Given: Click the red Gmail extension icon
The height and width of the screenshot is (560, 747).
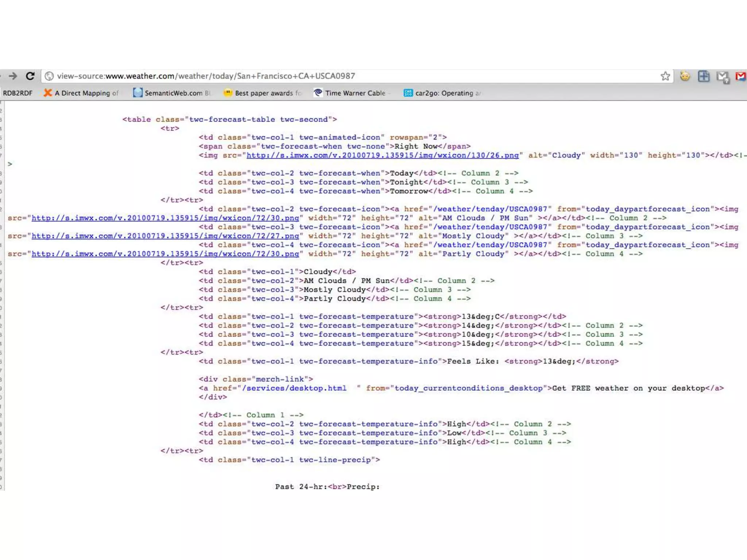Looking at the screenshot, I should tap(741, 76).
